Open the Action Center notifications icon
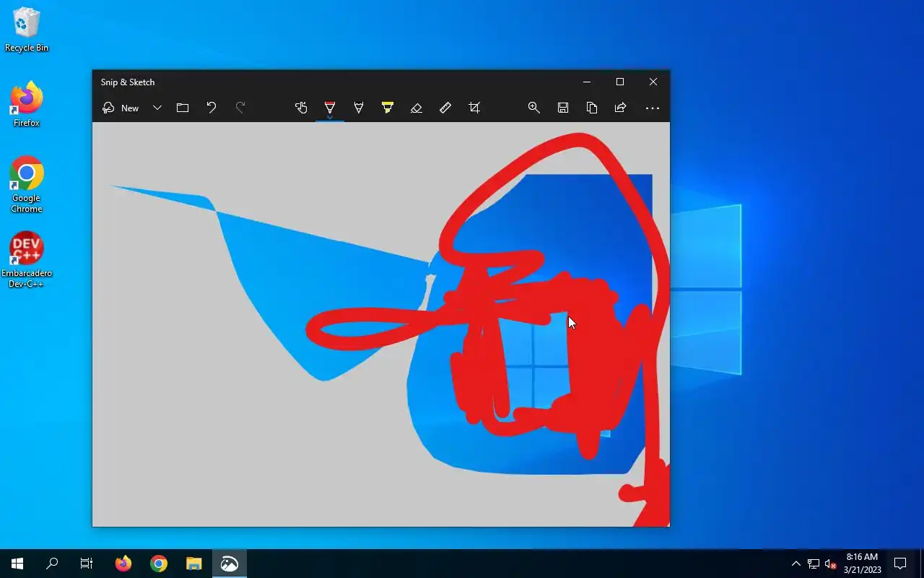The height and width of the screenshot is (578, 924). pos(900,564)
